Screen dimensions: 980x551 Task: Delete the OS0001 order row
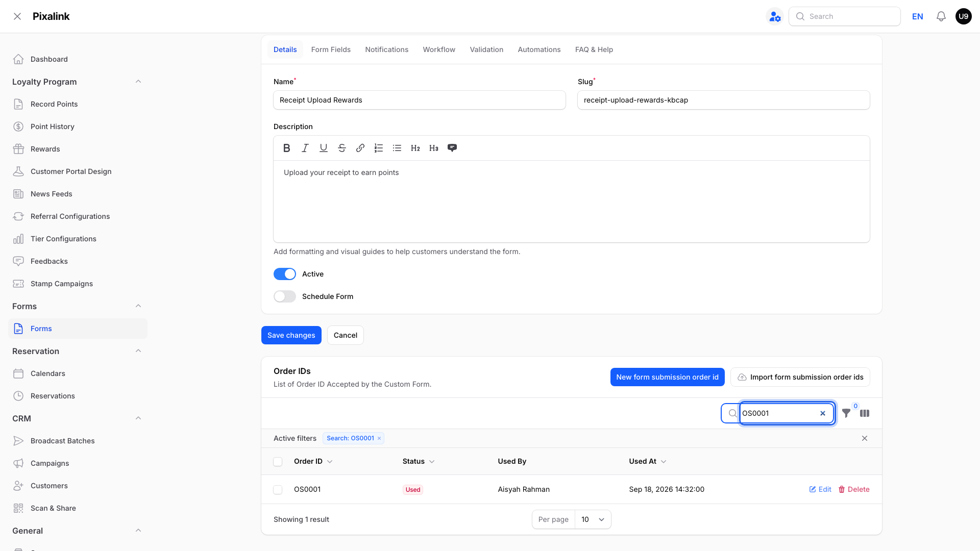click(854, 489)
